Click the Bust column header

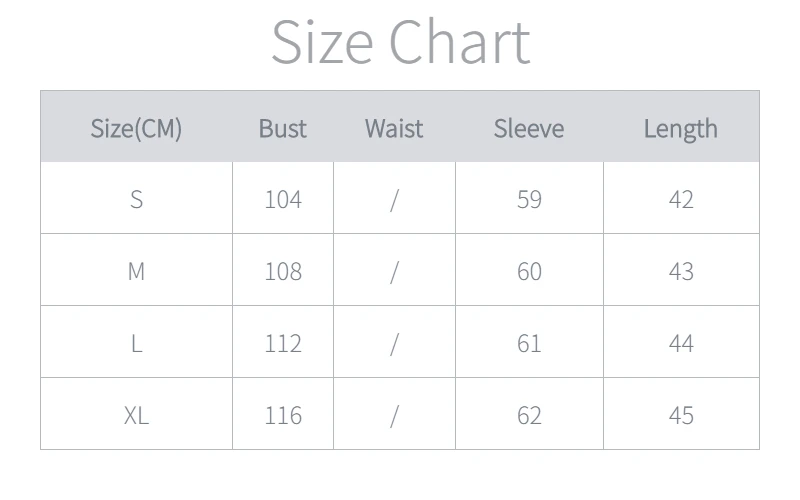283,128
